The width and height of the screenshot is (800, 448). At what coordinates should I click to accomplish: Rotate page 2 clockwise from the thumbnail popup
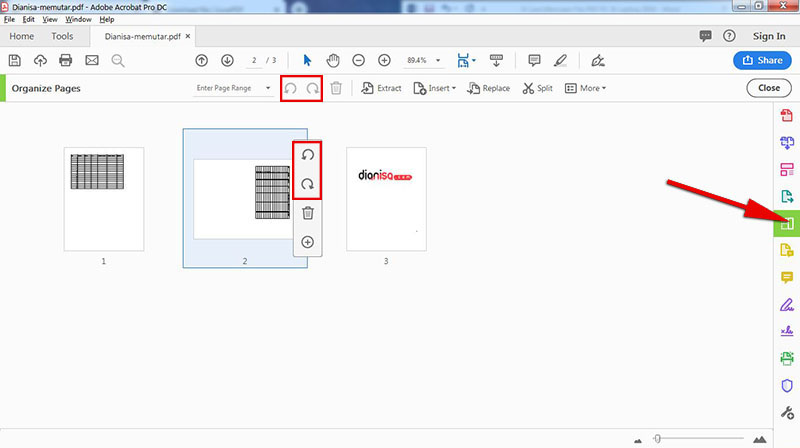tap(307, 184)
